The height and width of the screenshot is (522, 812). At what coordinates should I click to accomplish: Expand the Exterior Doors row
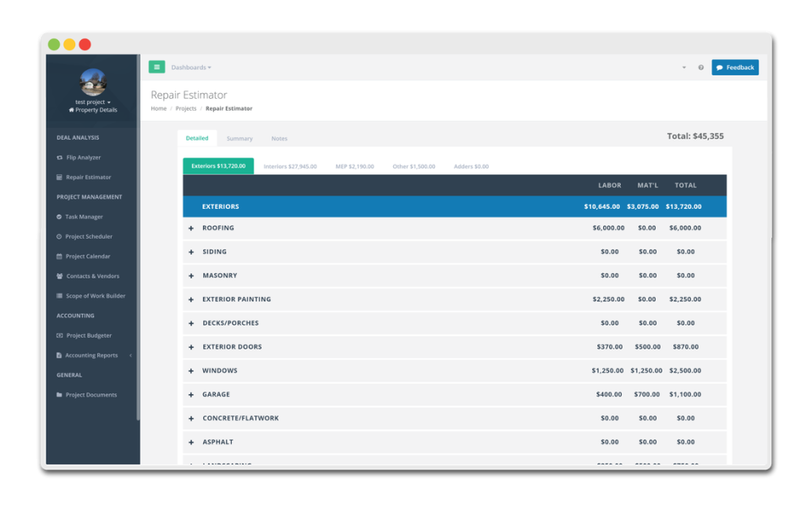tap(191, 348)
